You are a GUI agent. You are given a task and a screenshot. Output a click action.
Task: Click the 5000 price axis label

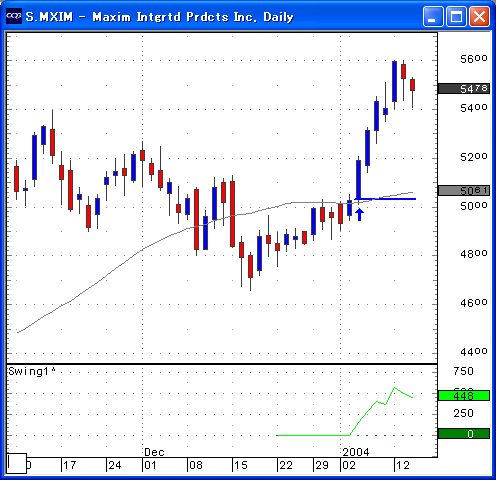(x=474, y=206)
